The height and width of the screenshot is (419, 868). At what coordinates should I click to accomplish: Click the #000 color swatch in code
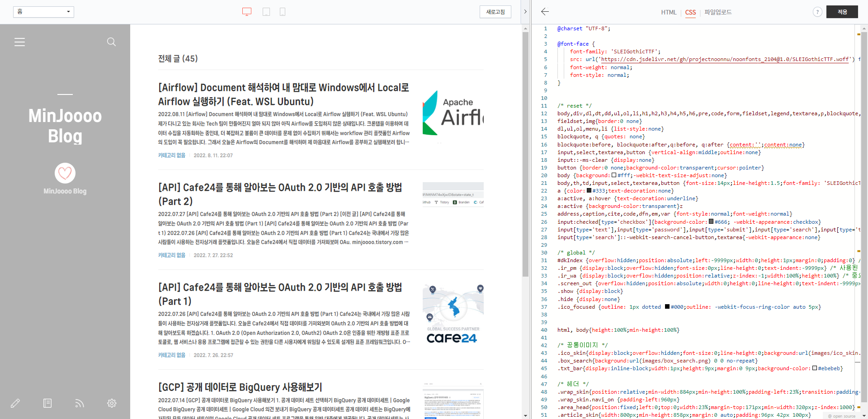click(x=667, y=306)
